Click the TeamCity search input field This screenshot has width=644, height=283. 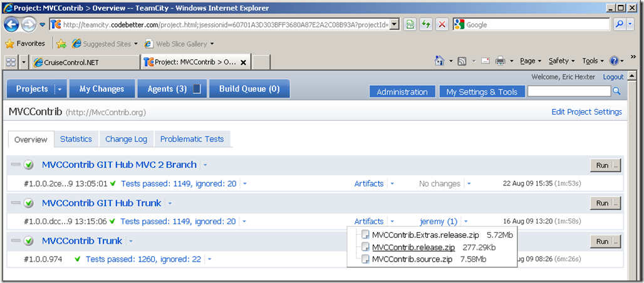pos(569,91)
